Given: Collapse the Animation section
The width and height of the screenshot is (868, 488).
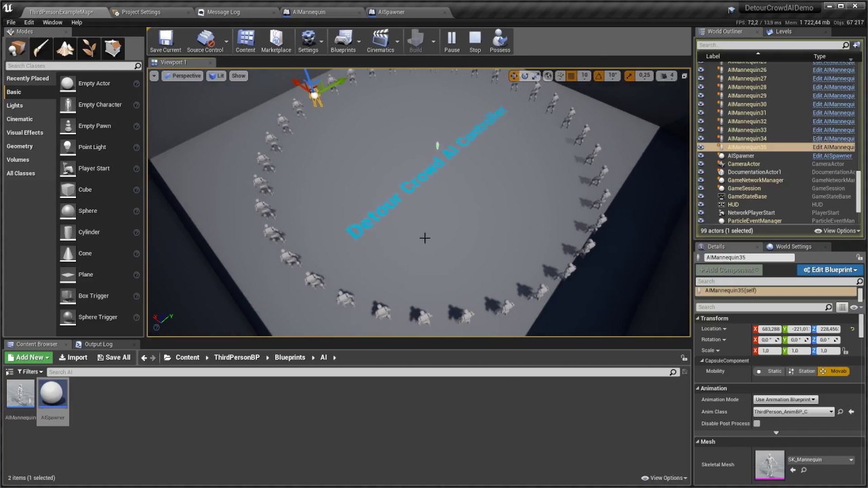Looking at the screenshot, I should (x=698, y=388).
